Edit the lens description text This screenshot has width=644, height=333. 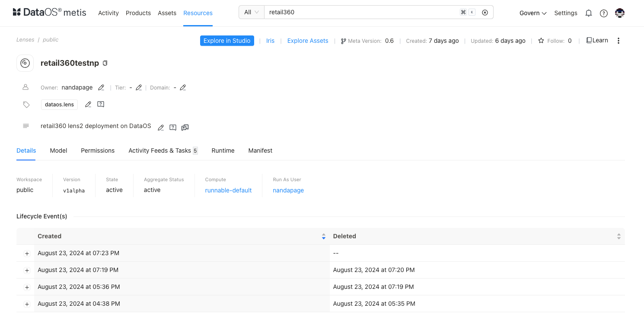click(x=161, y=127)
